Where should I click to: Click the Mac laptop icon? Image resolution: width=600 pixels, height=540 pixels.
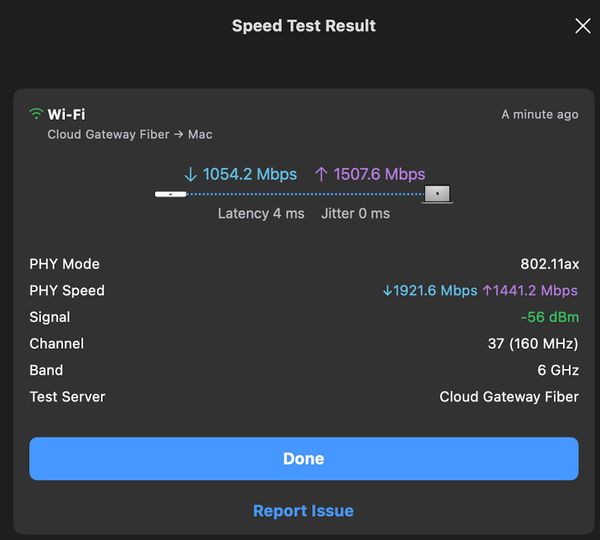[x=437, y=194]
